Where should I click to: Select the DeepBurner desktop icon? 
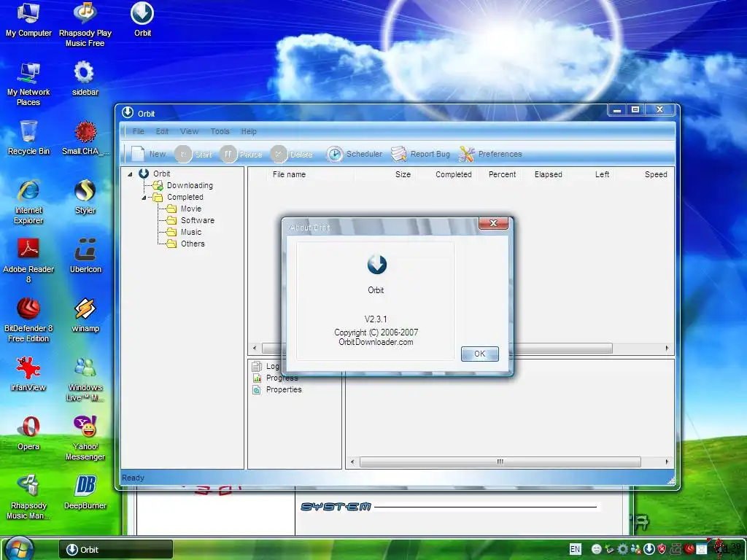click(x=85, y=492)
